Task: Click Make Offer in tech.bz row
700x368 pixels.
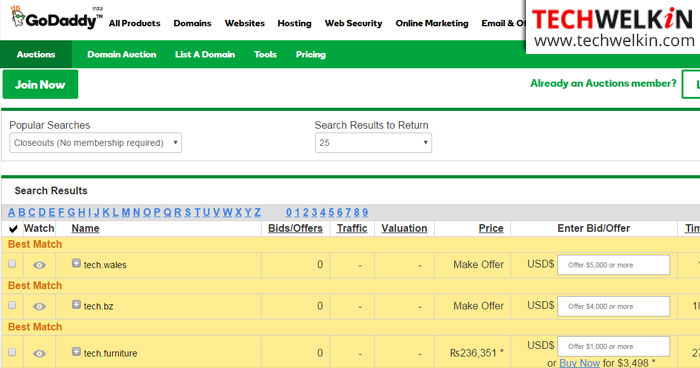Action: click(x=479, y=306)
